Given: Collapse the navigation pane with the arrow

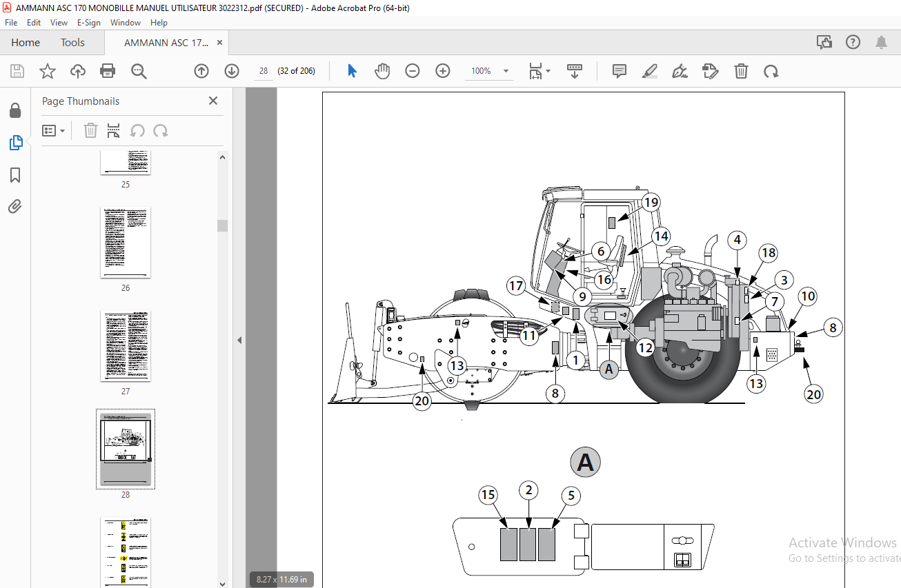Looking at the screenshot, I should coord(239,340).
